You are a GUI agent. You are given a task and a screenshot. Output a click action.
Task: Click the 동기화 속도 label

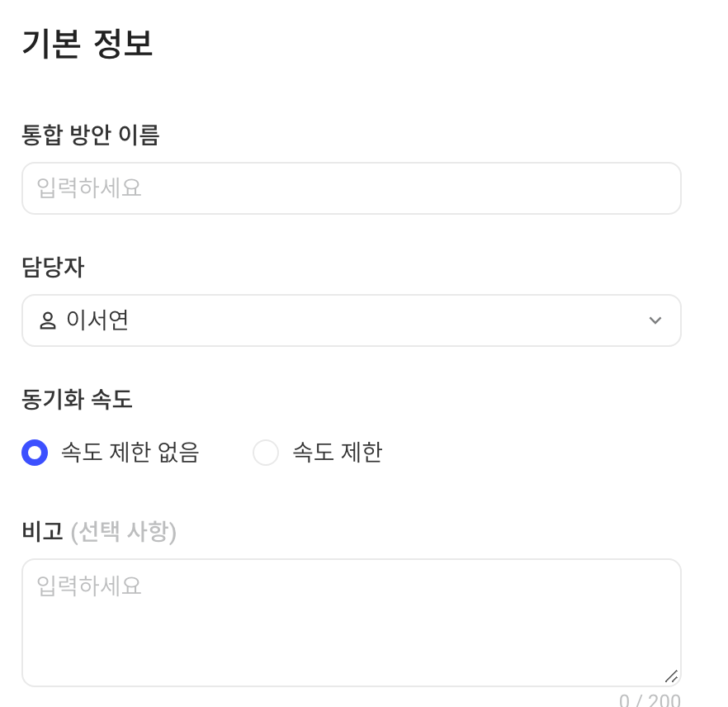click(x=77, y=400)
